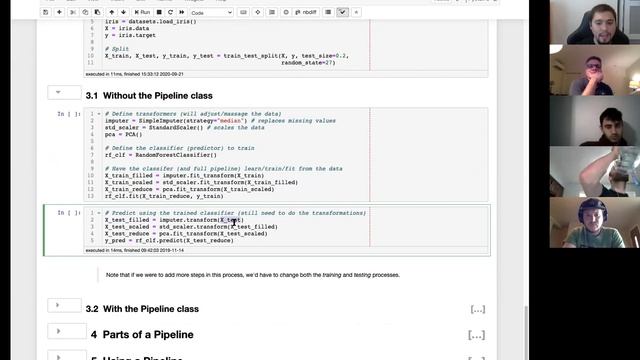Collapse section 3.1 Without the Pipeline class
The height and width of the screenshot is (360, 640).
point(58,92)
